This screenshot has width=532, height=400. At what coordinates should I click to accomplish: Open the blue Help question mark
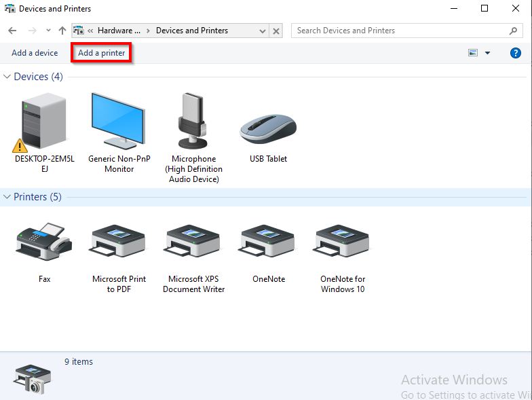(515, 53)
